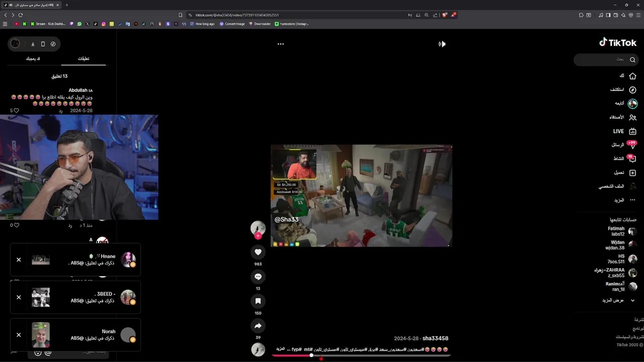
Task: Click the browser reload button
Action: click(21, 15)
